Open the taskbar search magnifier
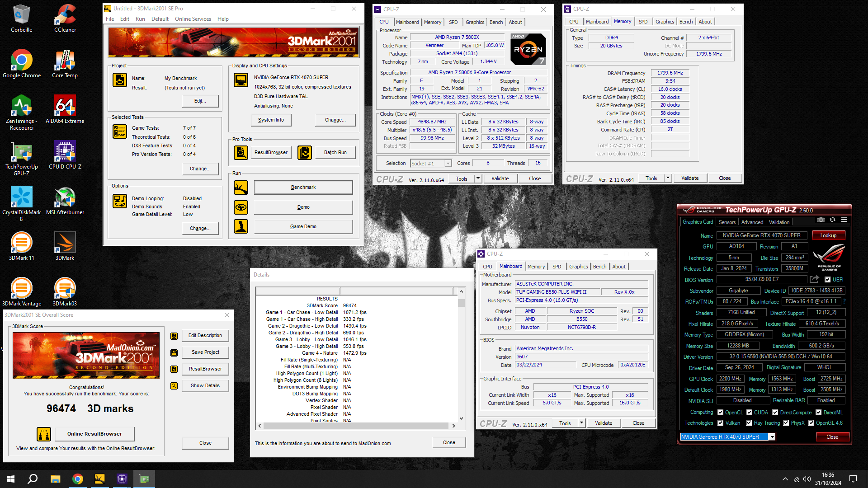Screen dimensions: 868x488 pyautogui.click(x=33, y=479)
